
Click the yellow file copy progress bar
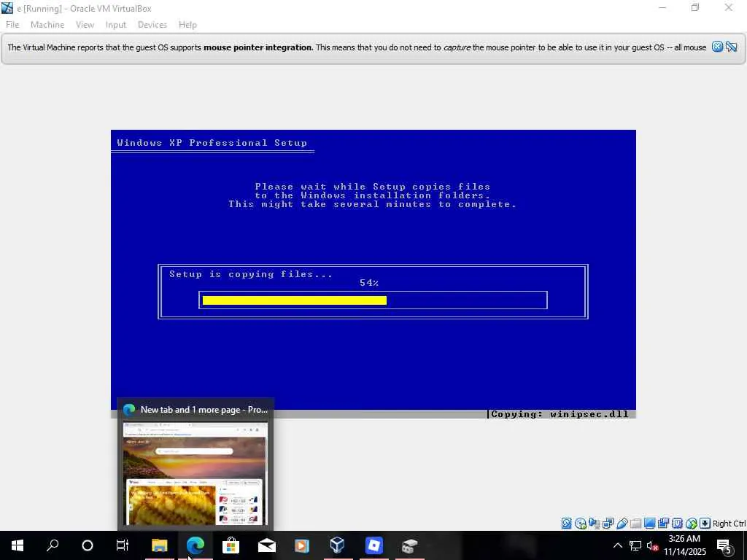295,300
